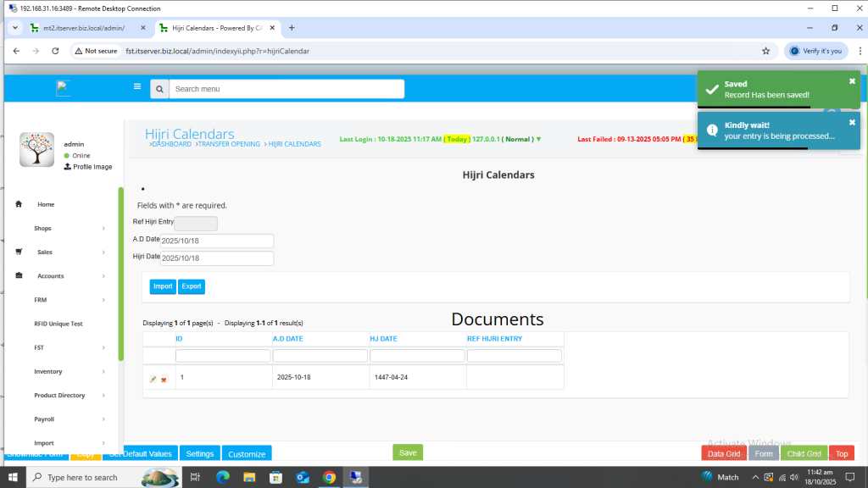This screenshot has height=488, width=868.
Task: Click the search magnifier icon beside Search menu
Action: [159, 89]
